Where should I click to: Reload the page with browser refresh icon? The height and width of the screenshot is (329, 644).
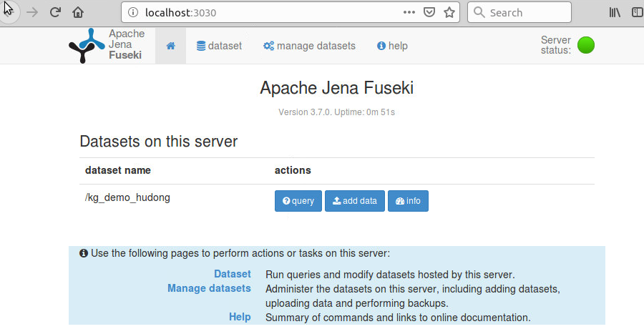tap(55, 12)
